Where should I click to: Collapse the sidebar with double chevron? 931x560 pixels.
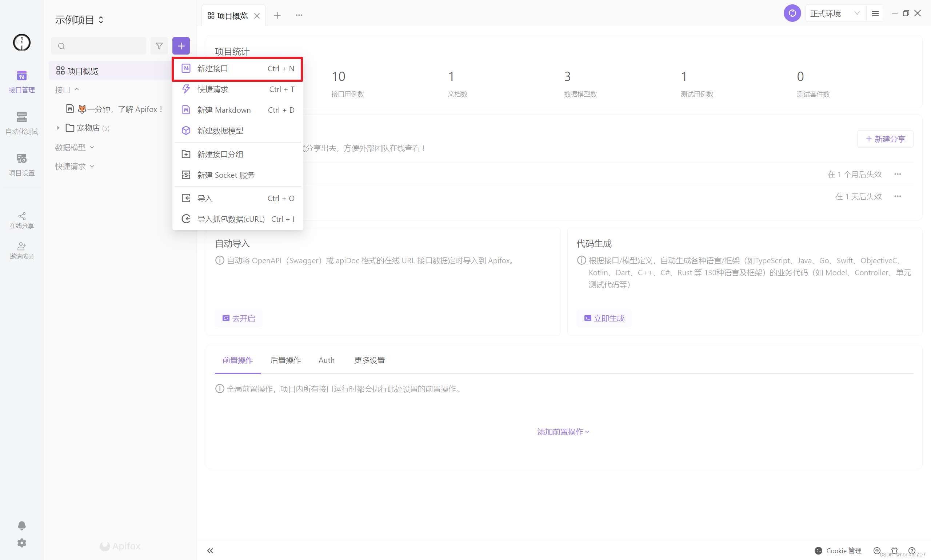coord(210,551)
